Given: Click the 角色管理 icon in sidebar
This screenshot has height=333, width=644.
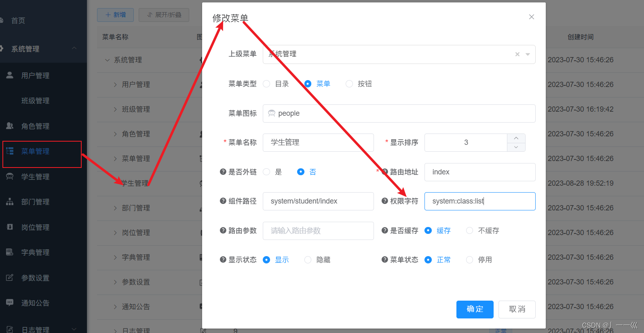Looking at the screenshot, I should pyautogui.click(x=10, y=126).
